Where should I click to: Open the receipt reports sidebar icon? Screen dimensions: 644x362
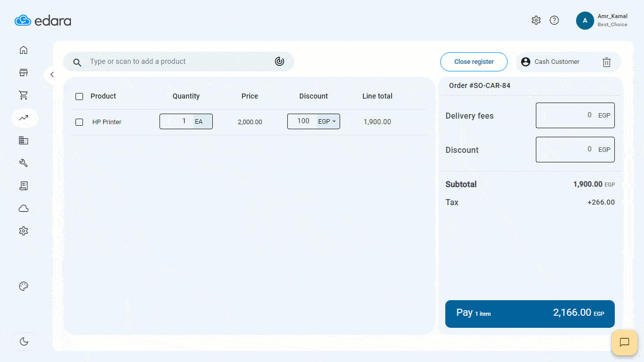point(23,186)
